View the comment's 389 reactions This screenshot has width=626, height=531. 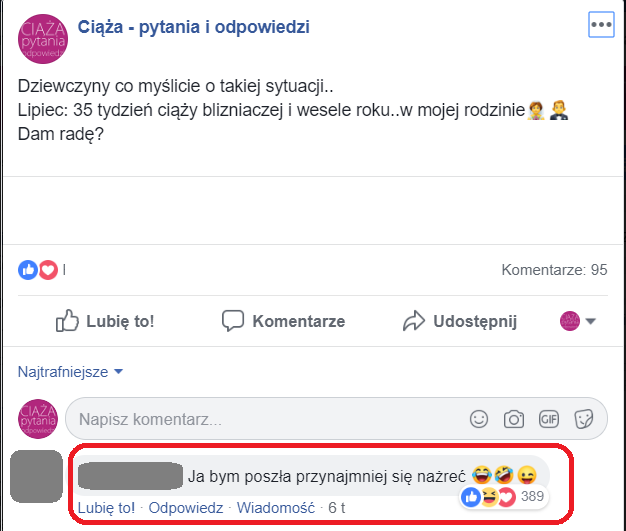click(505, 497)
